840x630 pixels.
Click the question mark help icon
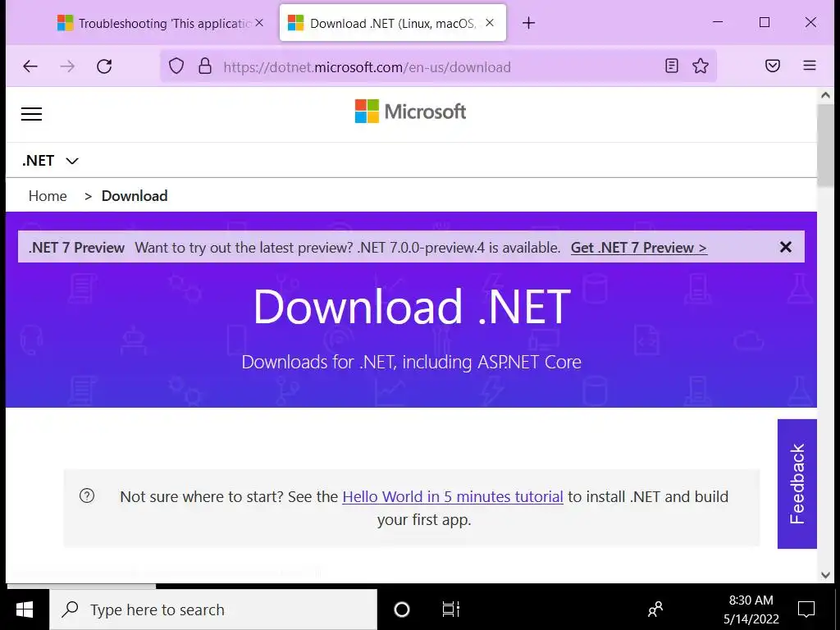pyautogui.click(x=87, y=495)
